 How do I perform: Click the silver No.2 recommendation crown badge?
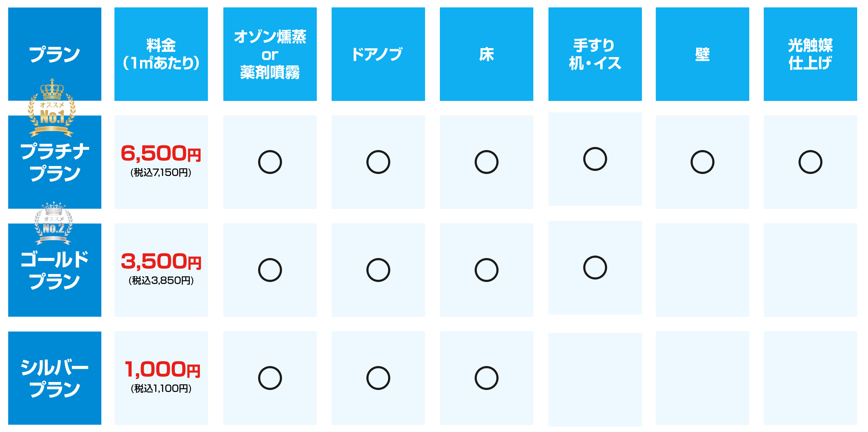[53, 223]
